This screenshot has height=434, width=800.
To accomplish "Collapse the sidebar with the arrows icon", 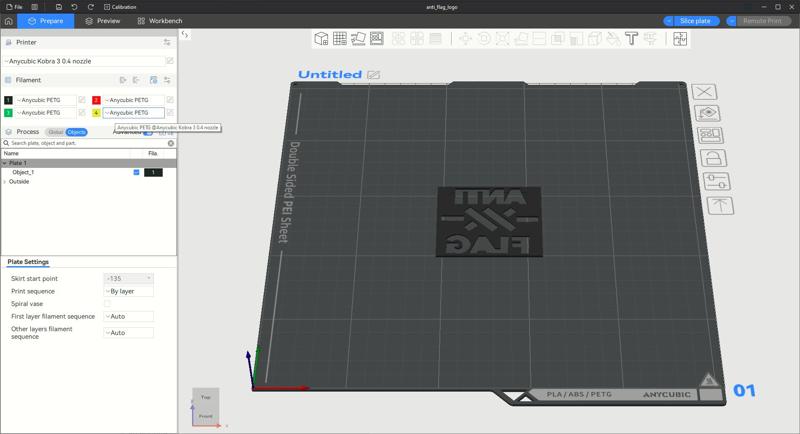I will 185,34.
